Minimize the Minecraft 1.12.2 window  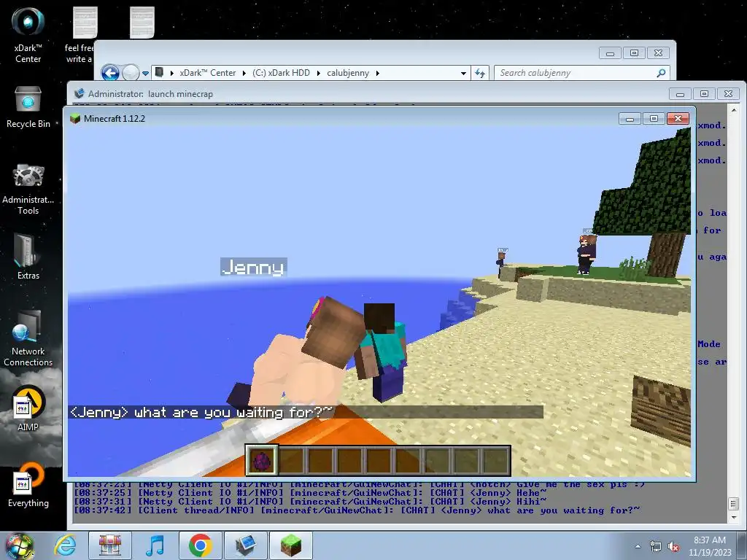pos(630,119)
